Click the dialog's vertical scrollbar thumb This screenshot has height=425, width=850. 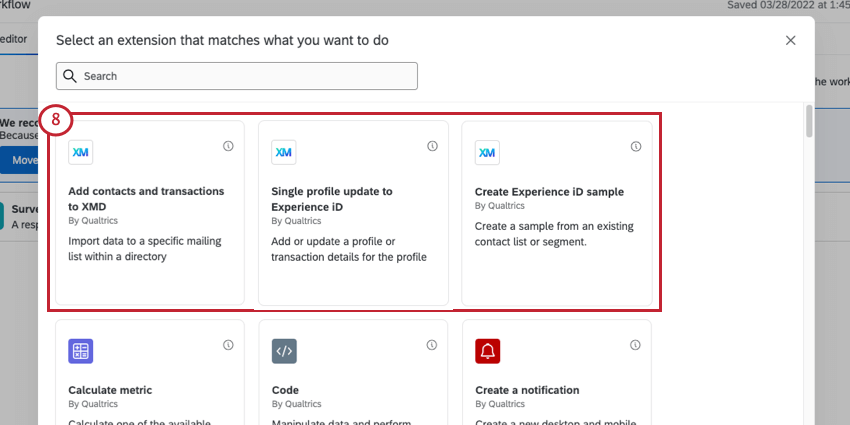[x=809, y=121]
